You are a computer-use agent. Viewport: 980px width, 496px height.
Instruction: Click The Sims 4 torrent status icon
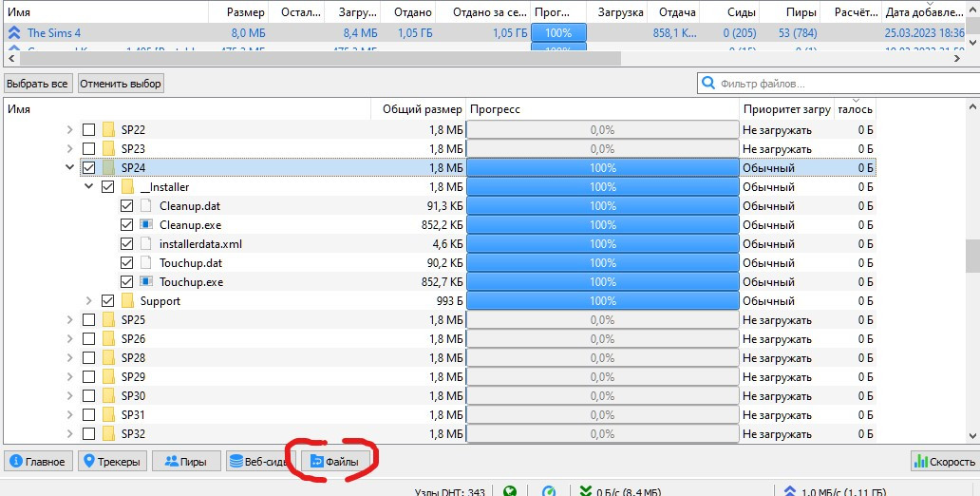[x=13, y=32]
